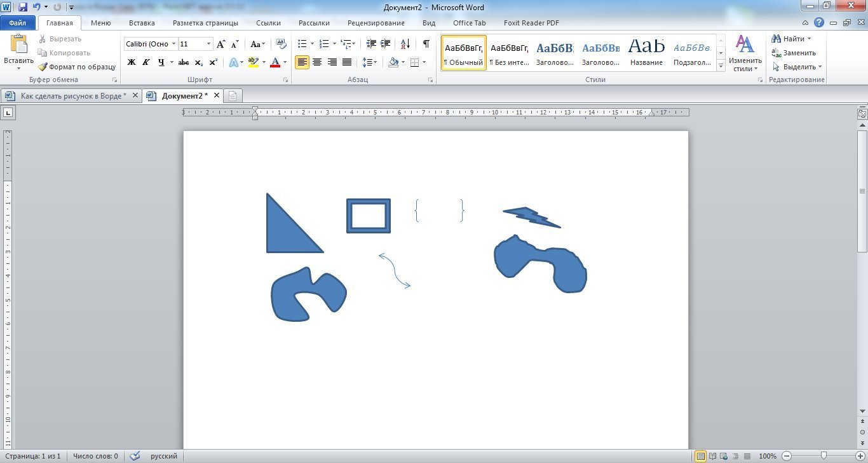Apply superscript x² formatting
The width and height of the screenshot is (868, 463).
pos(213,62)
